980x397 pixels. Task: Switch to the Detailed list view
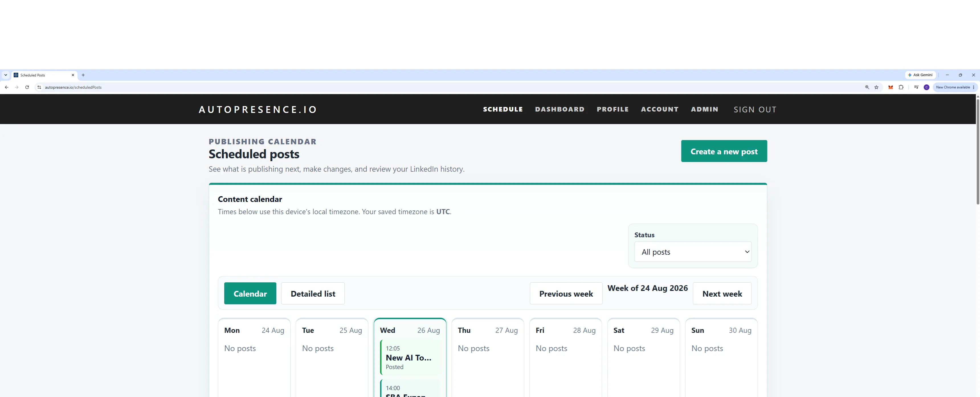pos(313,293)
